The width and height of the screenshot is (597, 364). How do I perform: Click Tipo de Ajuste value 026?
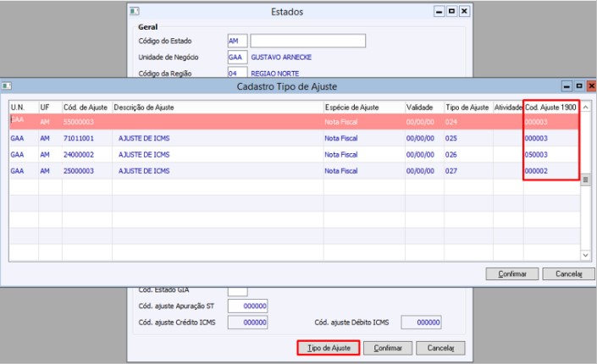pyautogui.click(x=451, y=155)
